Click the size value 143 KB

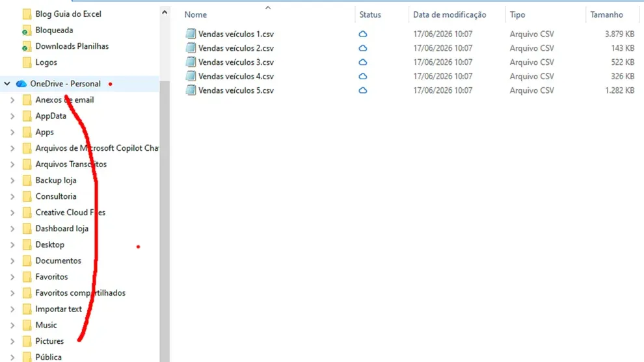[623, 48]
